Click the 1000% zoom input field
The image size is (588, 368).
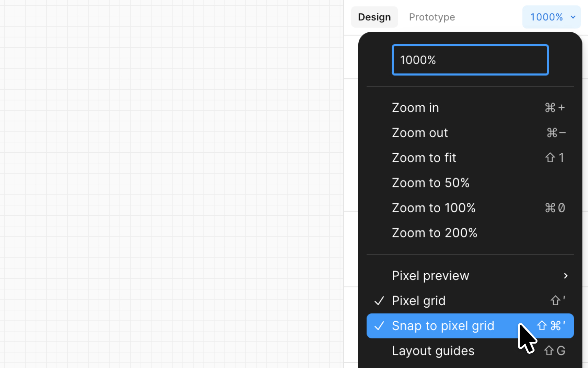tap(470, 60)
